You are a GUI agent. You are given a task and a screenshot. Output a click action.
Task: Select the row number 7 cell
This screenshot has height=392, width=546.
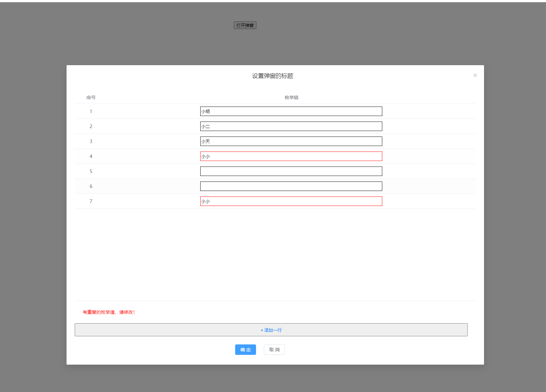pyautogui.click(x=91, y=201)
